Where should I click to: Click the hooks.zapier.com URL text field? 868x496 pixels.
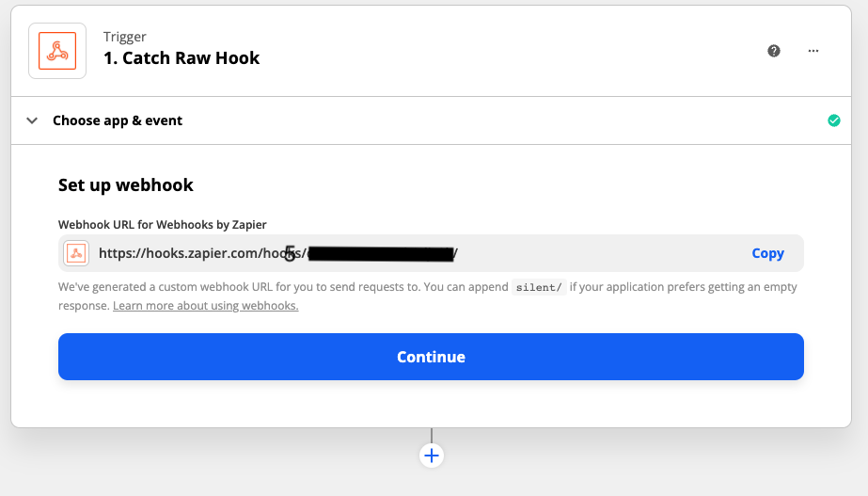click(x=431, y=253)
